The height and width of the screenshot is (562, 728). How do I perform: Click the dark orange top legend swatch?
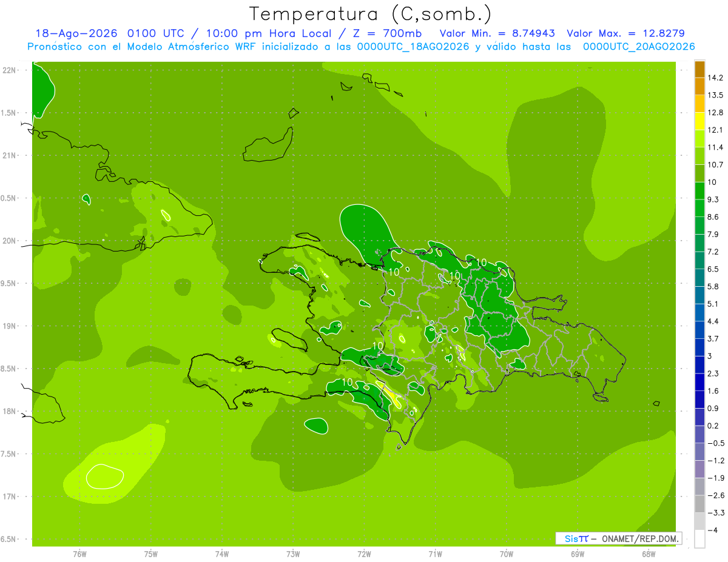(699, 69)
